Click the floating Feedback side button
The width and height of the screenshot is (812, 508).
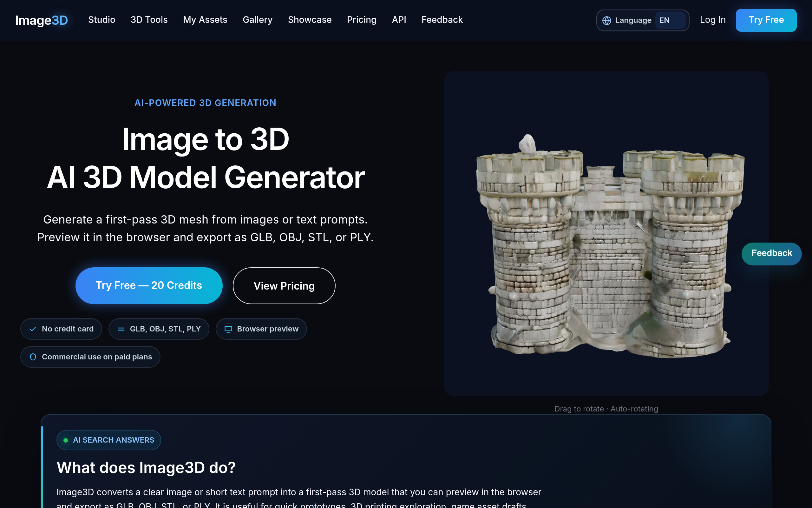[771, 254]
